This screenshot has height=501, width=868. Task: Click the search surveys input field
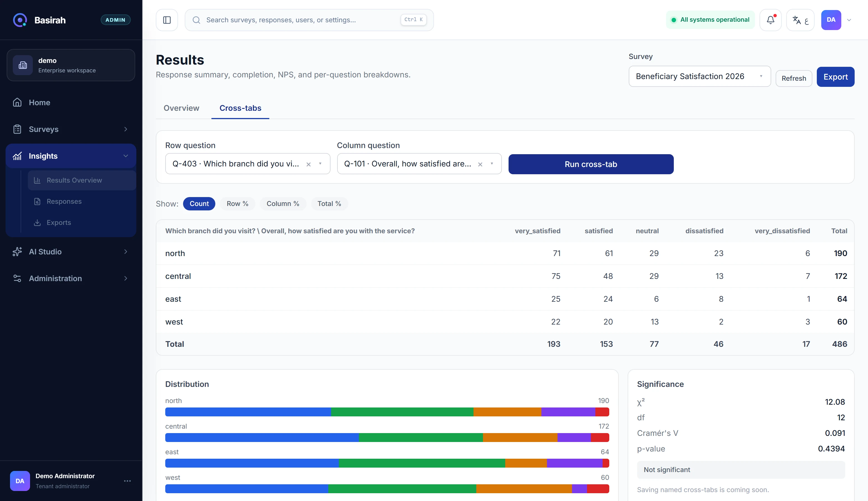coord(309,20)
